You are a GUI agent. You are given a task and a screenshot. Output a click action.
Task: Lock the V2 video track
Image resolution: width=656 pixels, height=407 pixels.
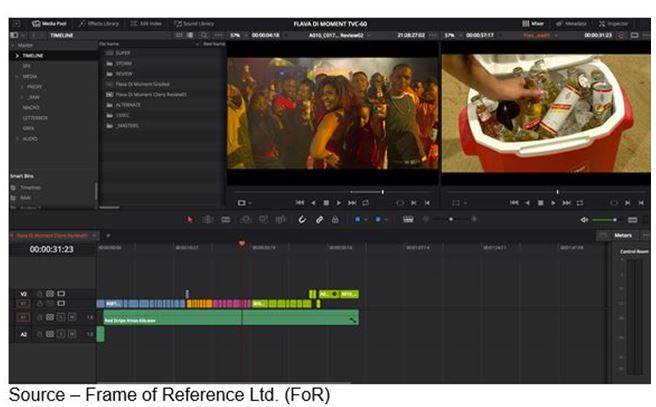click(x=39, y=294)
